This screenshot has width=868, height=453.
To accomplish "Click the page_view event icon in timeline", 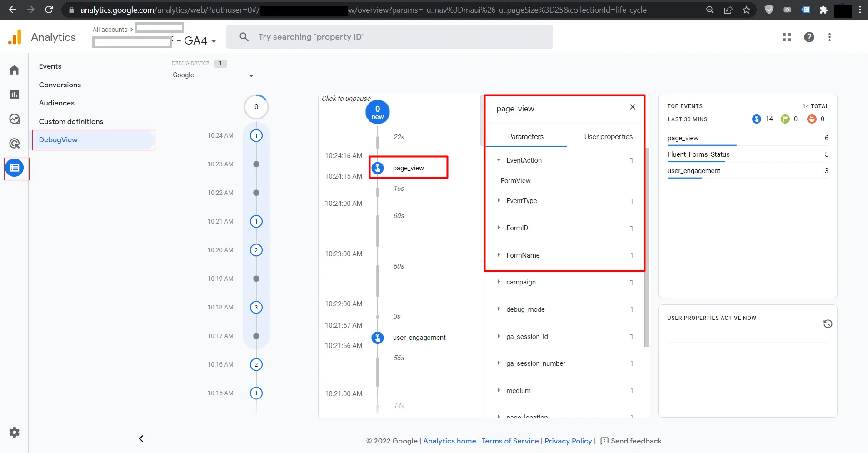I will point(378,168).
